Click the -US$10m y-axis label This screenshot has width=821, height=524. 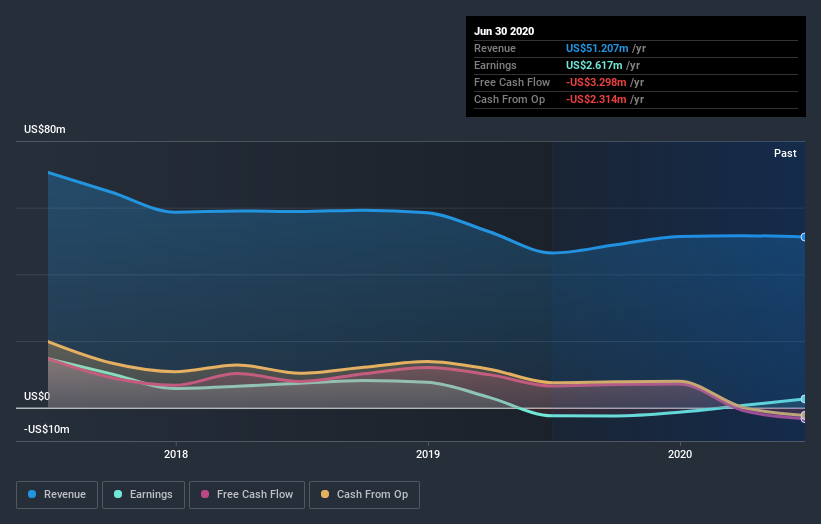47,429
